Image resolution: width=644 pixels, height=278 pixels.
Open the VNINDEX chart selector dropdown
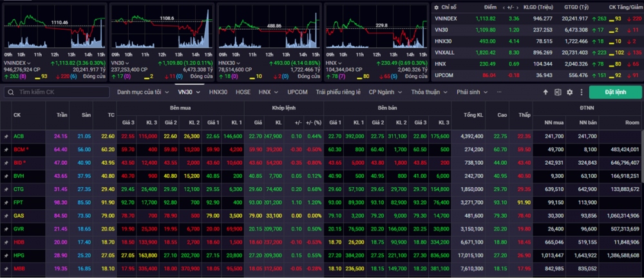[29, 63]
